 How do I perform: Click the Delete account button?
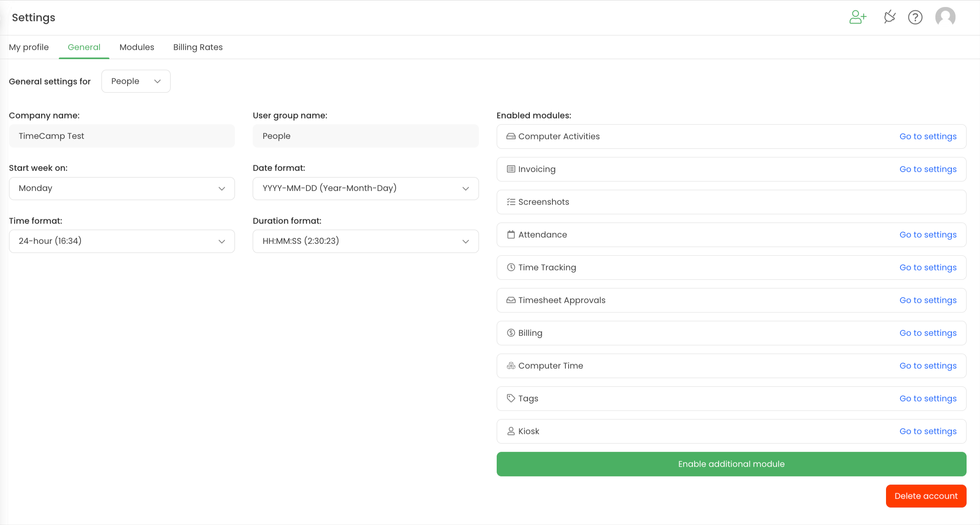926,496
